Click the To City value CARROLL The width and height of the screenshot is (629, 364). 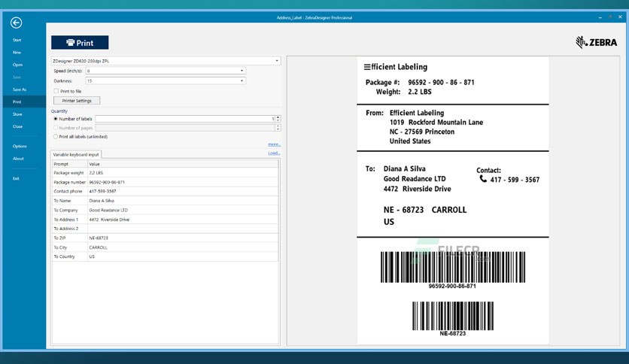pos(183,247)
